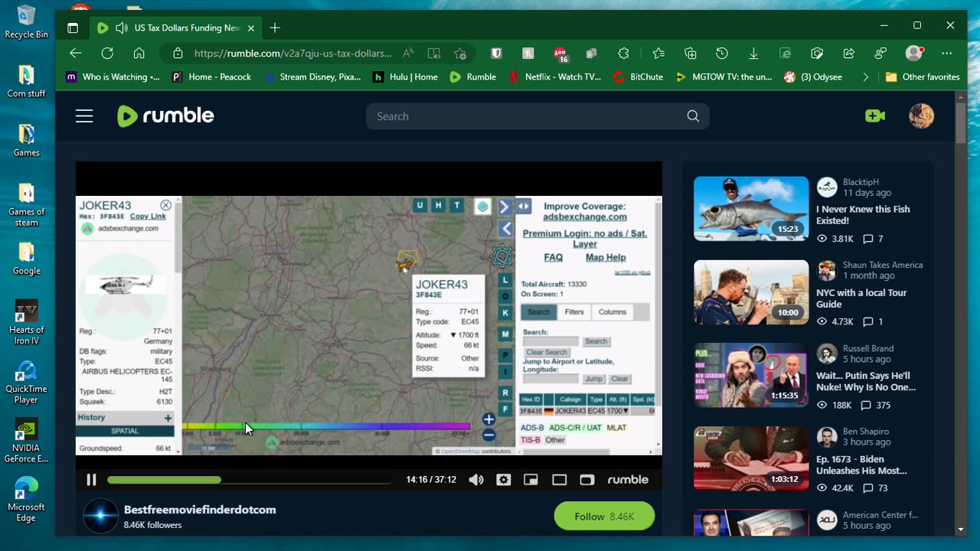Open Odysee bookmark

tap(813, 77)
